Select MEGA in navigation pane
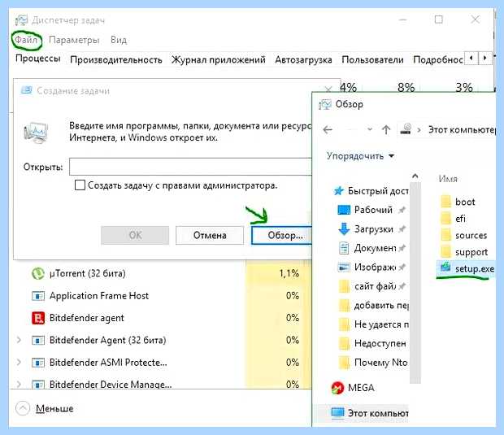The width and height of the screenshot is (504, 435). 353,388
